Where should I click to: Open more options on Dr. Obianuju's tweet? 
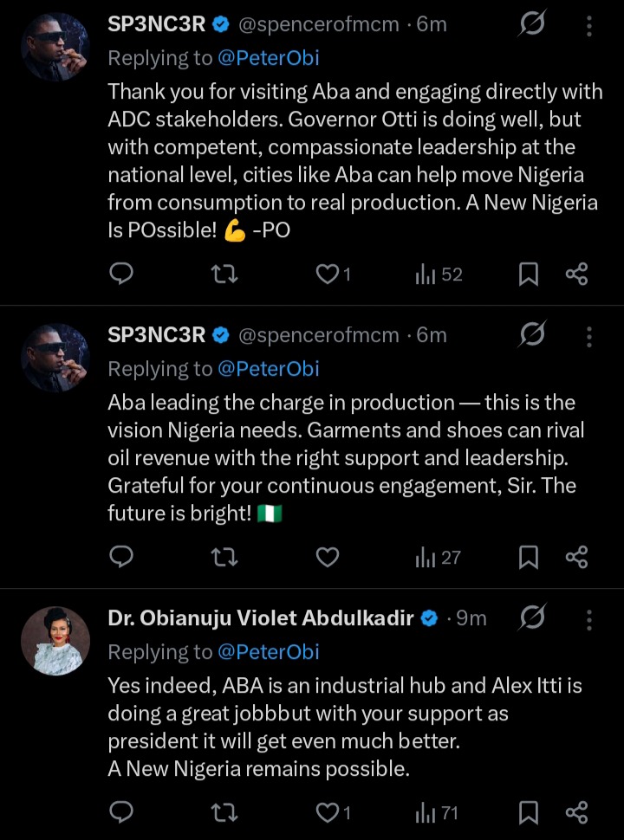589,618
